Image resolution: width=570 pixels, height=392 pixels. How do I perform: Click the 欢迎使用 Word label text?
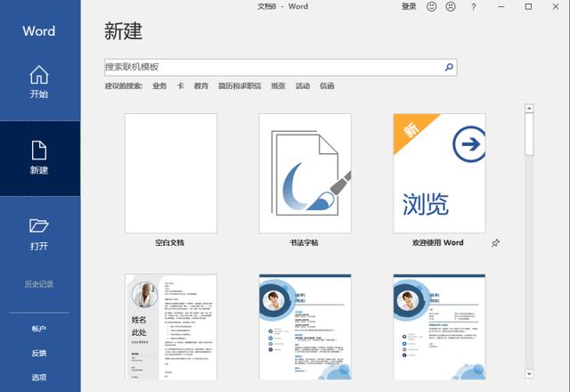click(x=438, y=242)
